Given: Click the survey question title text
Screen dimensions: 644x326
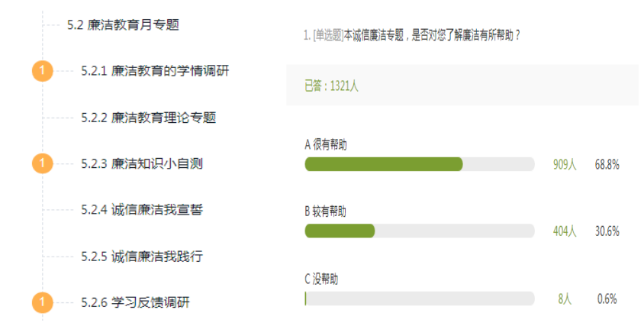Looking at the screenshot, I should point(412,35).
